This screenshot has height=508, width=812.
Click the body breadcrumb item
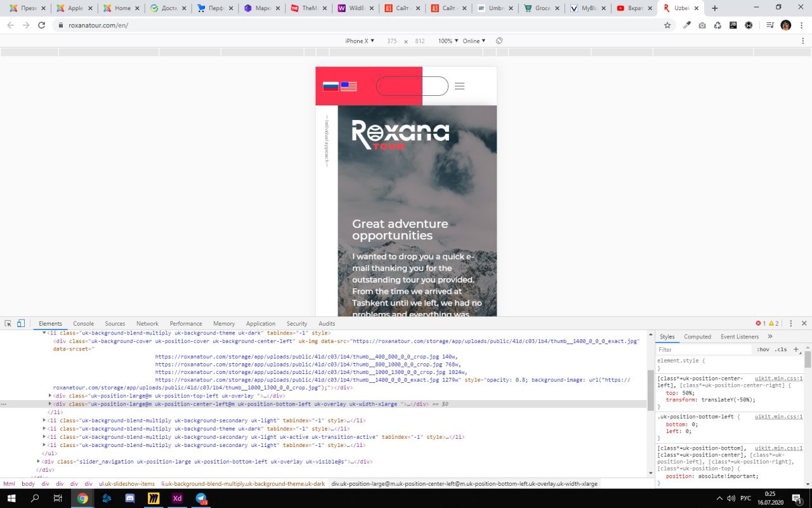tap(28, 484)
